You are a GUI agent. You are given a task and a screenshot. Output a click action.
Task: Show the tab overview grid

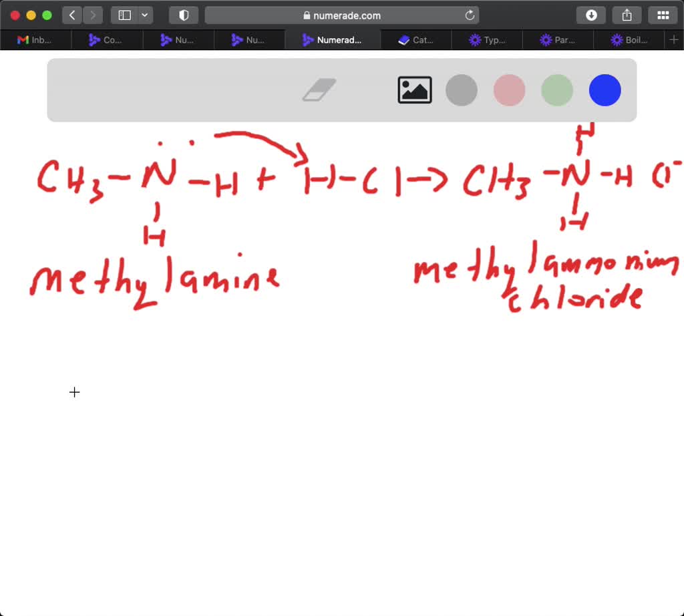[663, 15]
